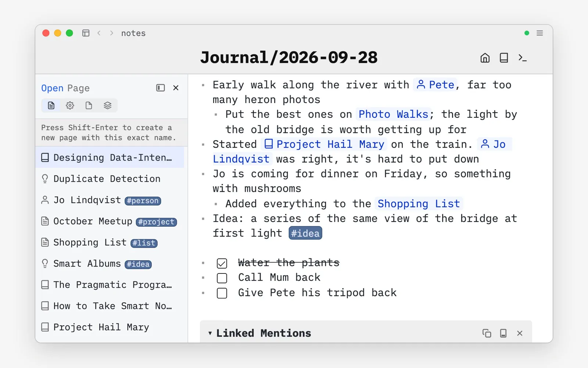Click the Open Page search field label
Screen dimensions: 588x368
click(65, 88)
